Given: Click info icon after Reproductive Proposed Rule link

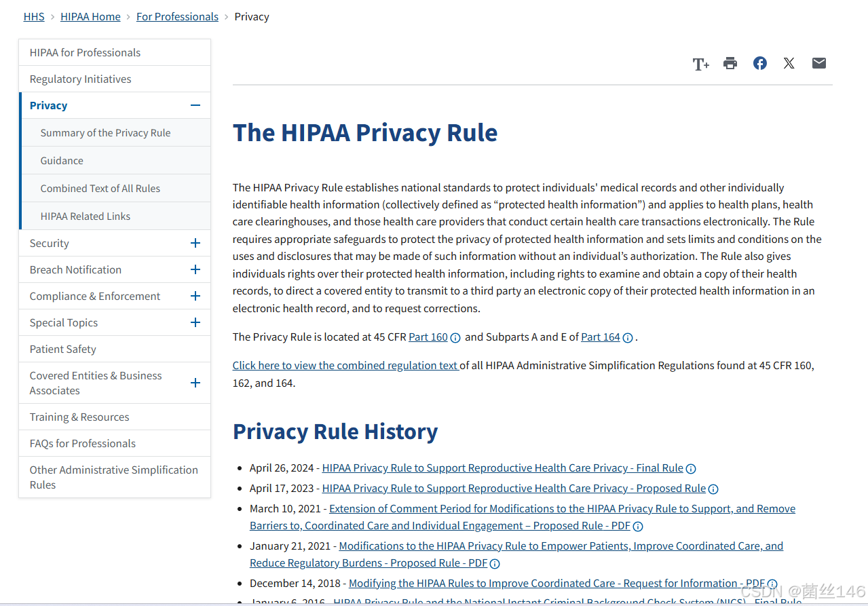Looking at the screenshot, I should click(713, 489).
